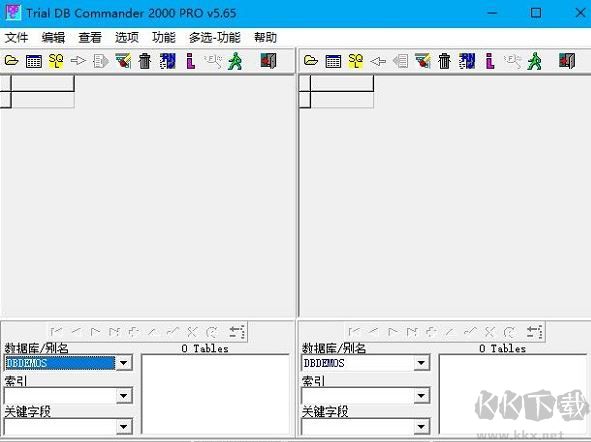
Task: Click the exit door icon in left toolbar
Action: pyautogui.click(x=268, y=61)
